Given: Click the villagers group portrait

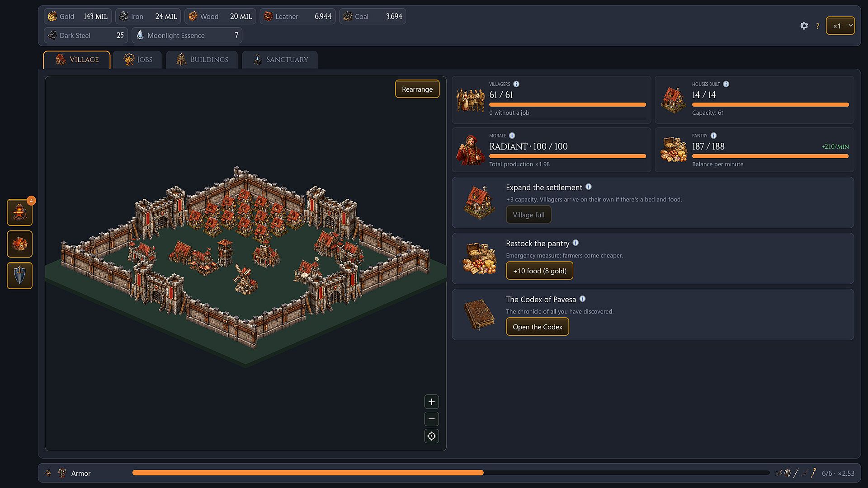Looking at the screenshot, I should (471, 99).
